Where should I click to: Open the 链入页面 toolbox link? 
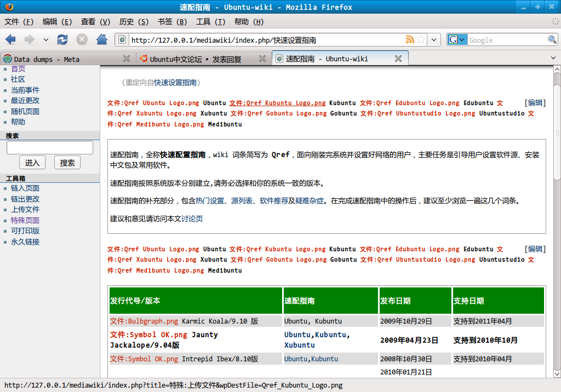pos(25,188)
